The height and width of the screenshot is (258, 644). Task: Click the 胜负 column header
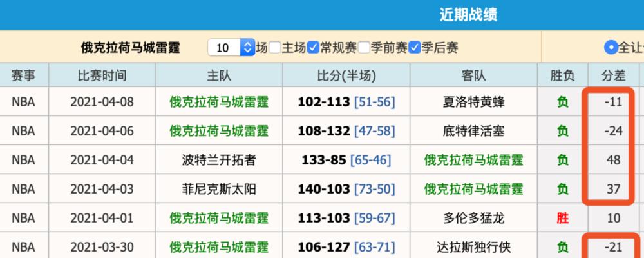click(563, 75)
